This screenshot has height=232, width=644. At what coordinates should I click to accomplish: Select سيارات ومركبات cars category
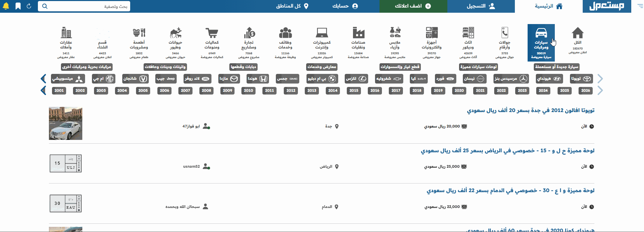point(541,43)
